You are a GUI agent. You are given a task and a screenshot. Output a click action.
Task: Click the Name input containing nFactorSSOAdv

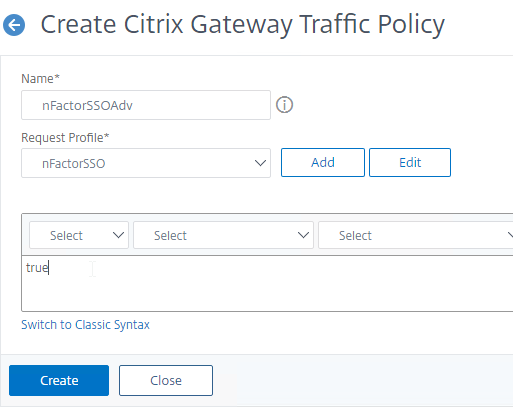click(x=146, y=105)
